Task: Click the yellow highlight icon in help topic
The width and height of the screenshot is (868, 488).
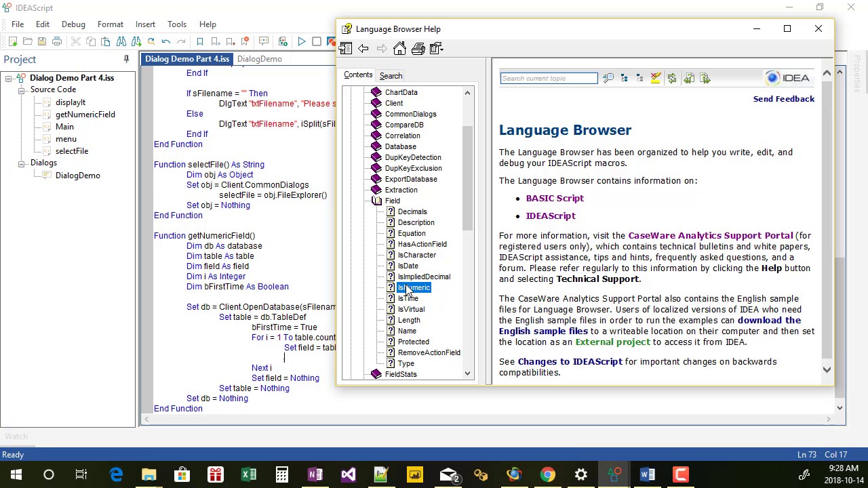Action: point(656,79)
